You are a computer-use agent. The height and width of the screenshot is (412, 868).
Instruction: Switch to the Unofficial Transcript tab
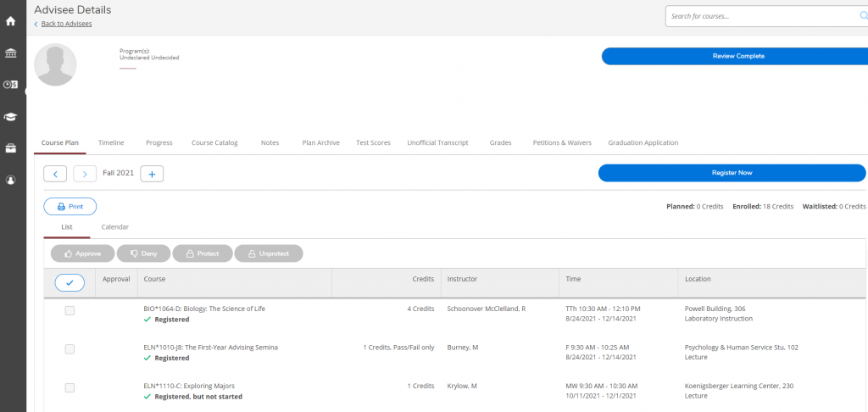point(437,142)
